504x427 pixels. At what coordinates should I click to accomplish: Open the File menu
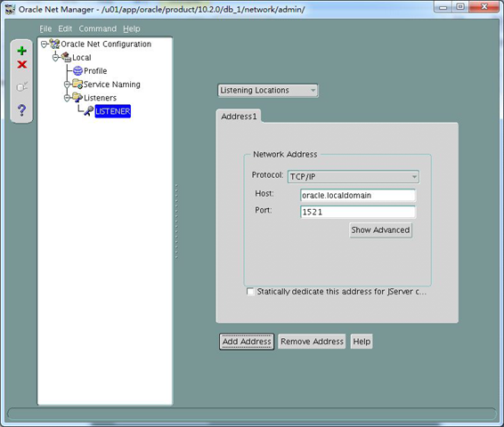45,28
